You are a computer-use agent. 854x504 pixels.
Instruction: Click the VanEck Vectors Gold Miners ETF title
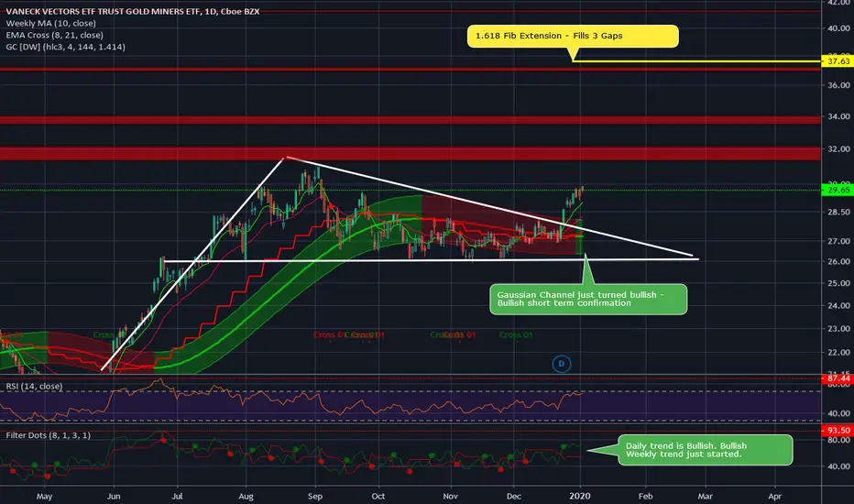132,11
